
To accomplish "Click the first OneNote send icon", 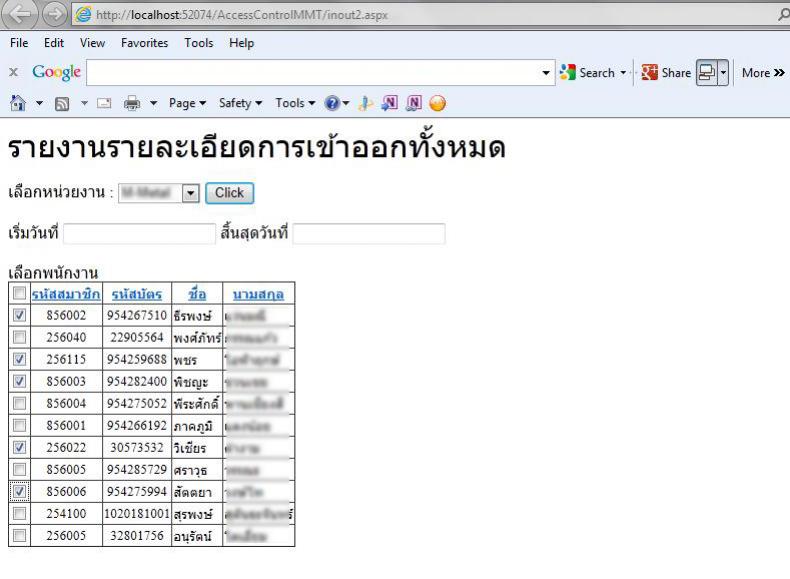I will click(389, 103).
